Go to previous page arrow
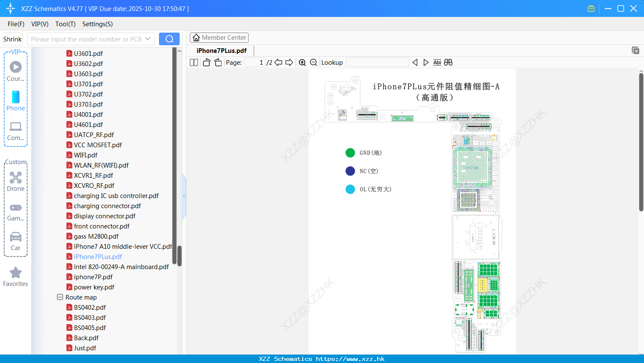 [x=278, y=62]
